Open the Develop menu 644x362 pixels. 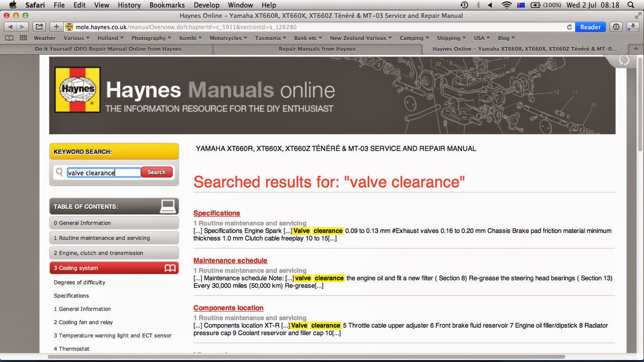(x=206, y=5)
